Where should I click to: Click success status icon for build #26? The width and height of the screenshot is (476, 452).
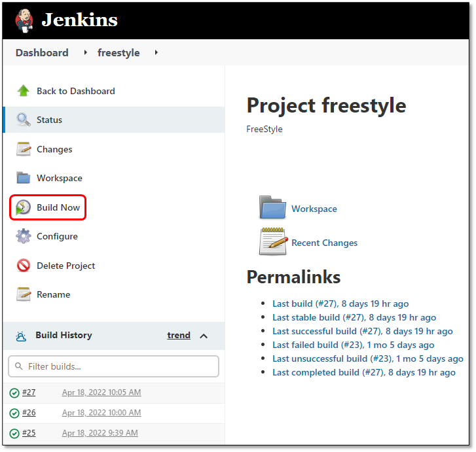click(14, 413)
